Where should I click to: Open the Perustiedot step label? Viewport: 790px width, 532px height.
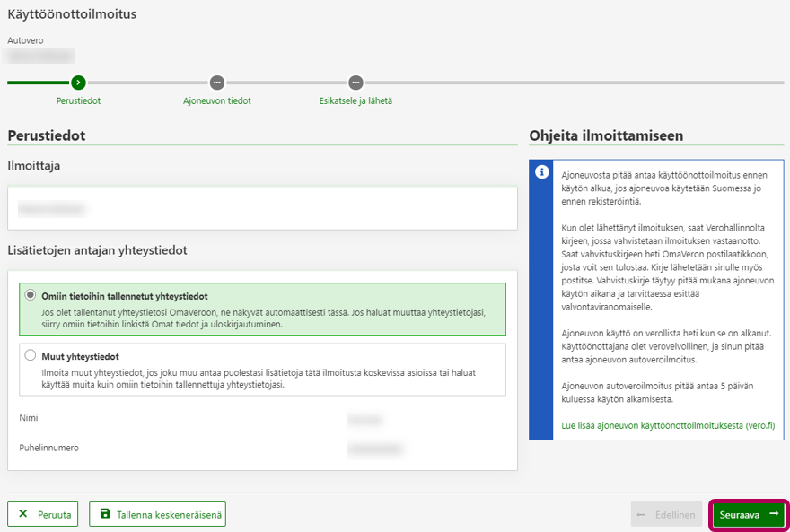[x=78, y=100]
